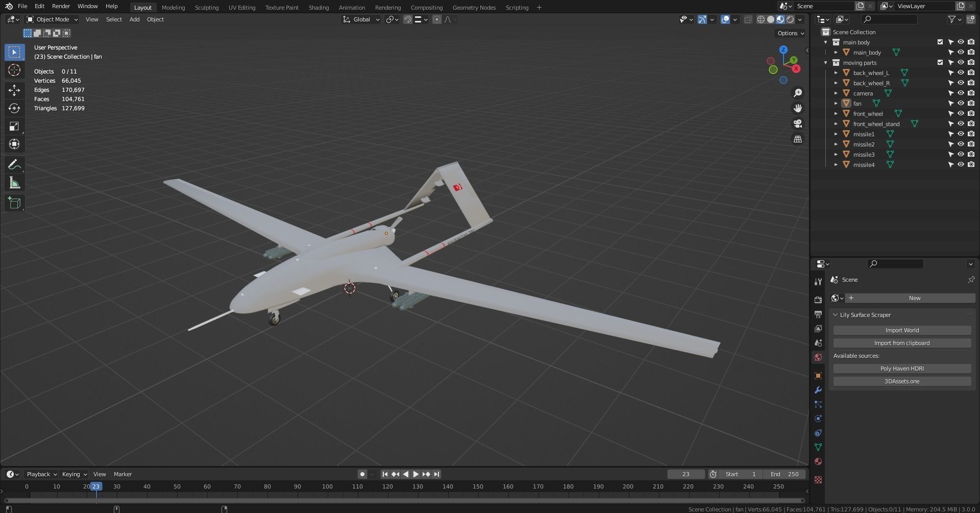Collapse the moving parts collection
The height and width of the screenshot is (513, 980).
(x=826, y=63)
